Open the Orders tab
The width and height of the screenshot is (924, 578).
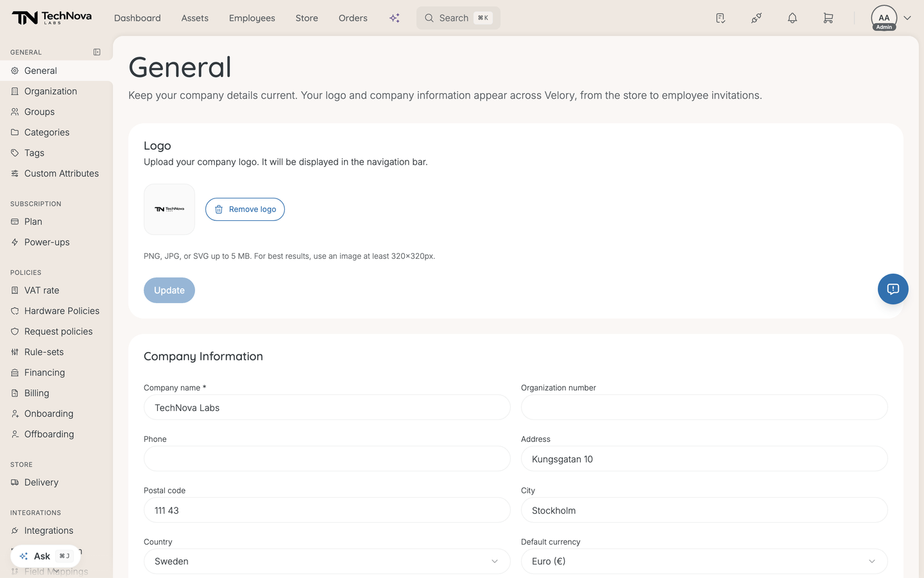click(x=353, y=18)
